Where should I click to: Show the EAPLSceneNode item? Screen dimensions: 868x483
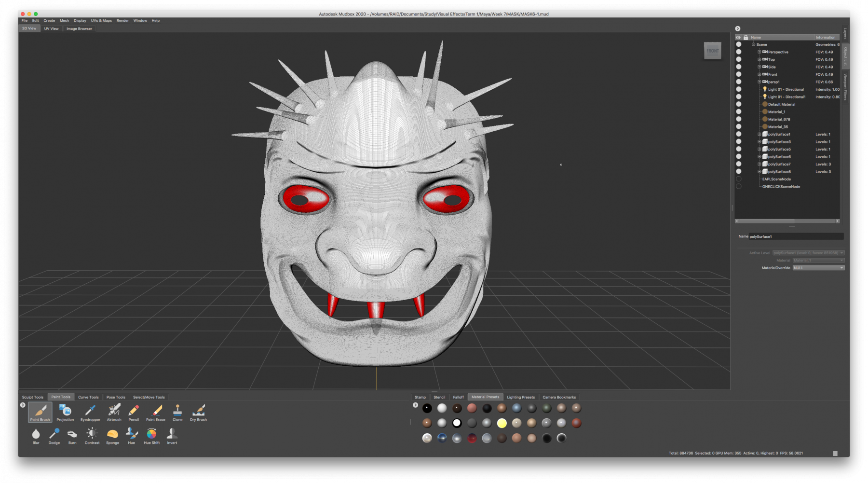[738, 179]
